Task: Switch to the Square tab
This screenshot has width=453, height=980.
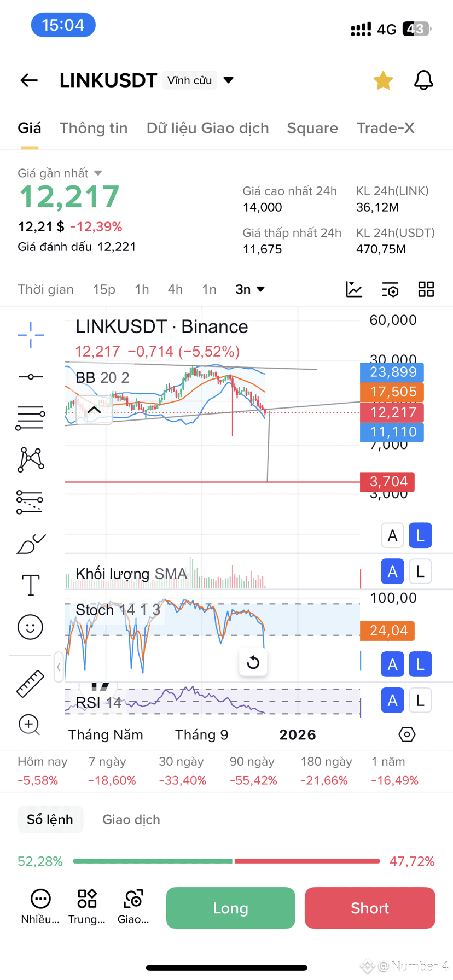Action: pos(312,128)
